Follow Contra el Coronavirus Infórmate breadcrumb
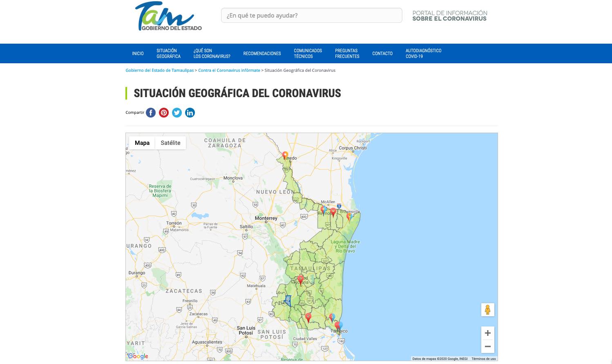 229,71
